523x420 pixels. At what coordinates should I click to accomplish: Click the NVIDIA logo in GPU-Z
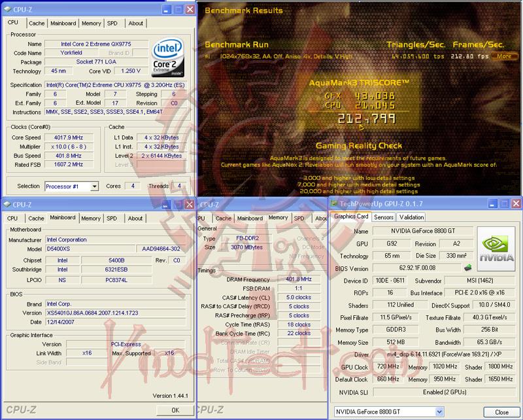click(x=496, y=249)
